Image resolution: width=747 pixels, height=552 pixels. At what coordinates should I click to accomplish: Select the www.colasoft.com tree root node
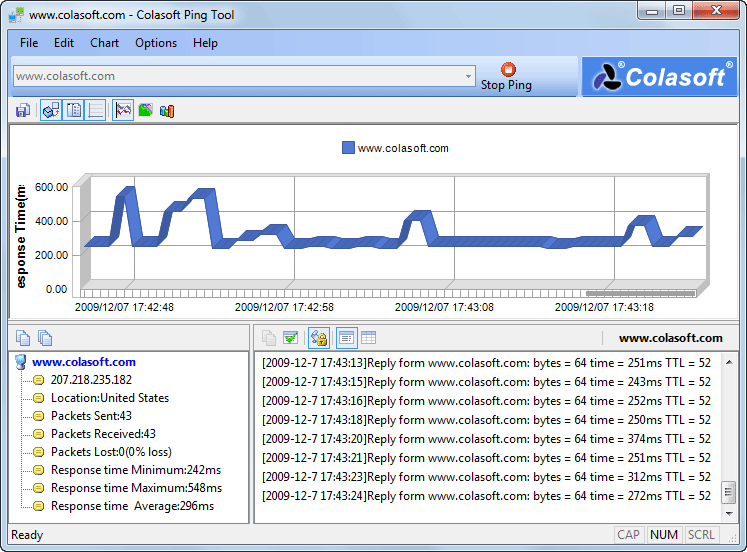[84, 362]
